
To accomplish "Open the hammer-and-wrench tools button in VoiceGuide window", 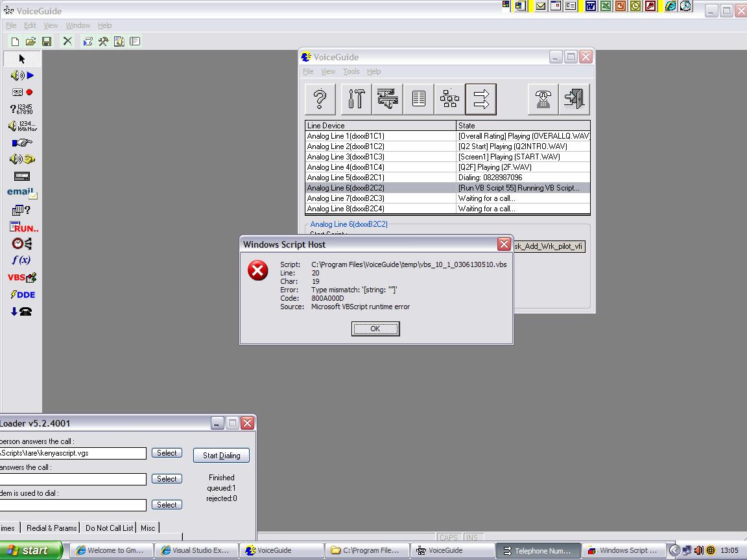I will 357,99.
